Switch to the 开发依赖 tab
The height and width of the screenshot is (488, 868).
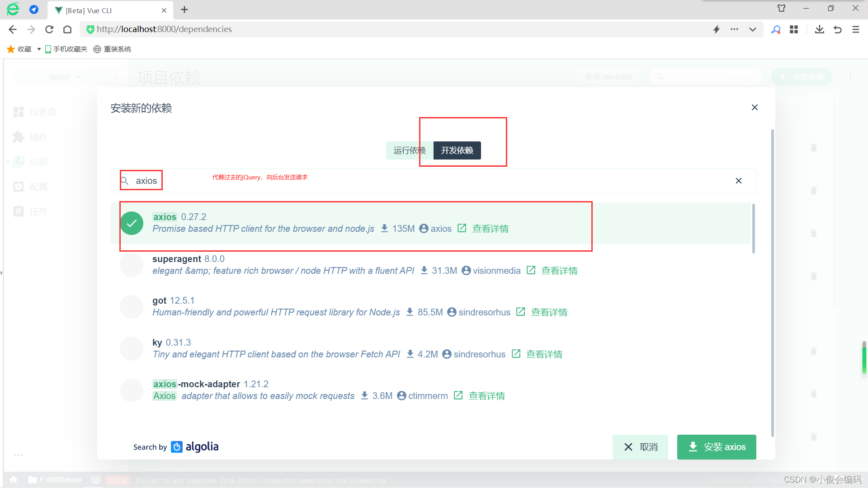pyautogui.click(x=457, y=150)
